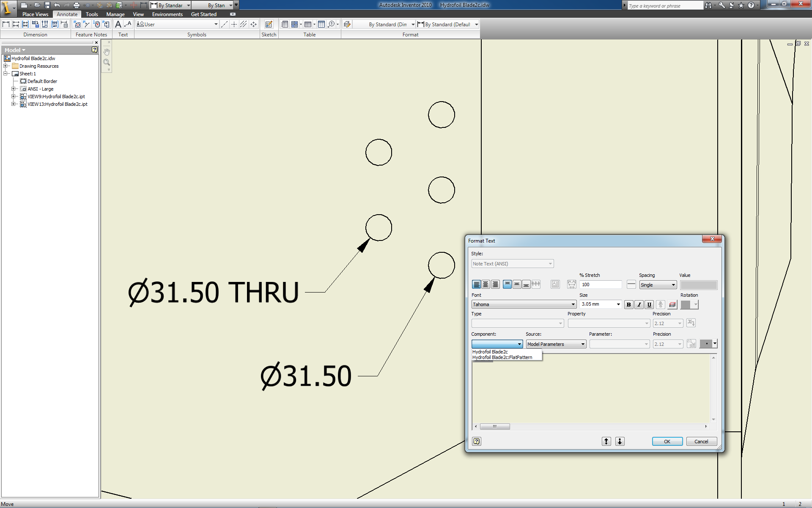Open the Hole Table tool in Table panel

(294, 24)
